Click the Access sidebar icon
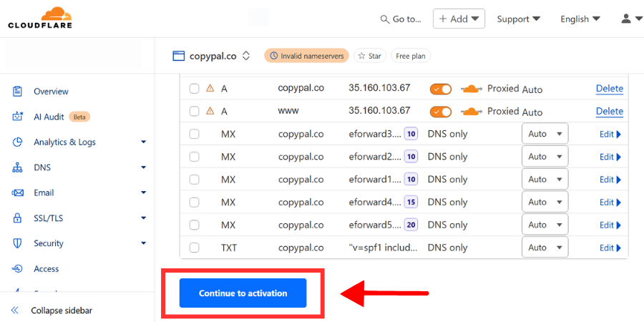 pyautogui.click(x=17, y=268)
